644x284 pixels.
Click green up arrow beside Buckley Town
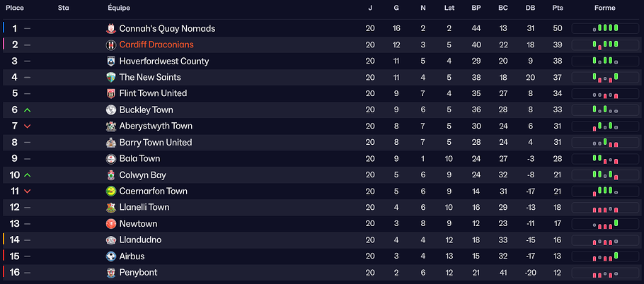coord(28,110)
